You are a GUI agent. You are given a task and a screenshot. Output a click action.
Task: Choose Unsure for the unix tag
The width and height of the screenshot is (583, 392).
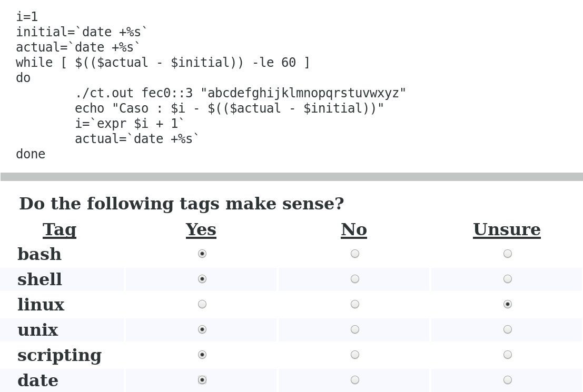(x=508, y=329)
